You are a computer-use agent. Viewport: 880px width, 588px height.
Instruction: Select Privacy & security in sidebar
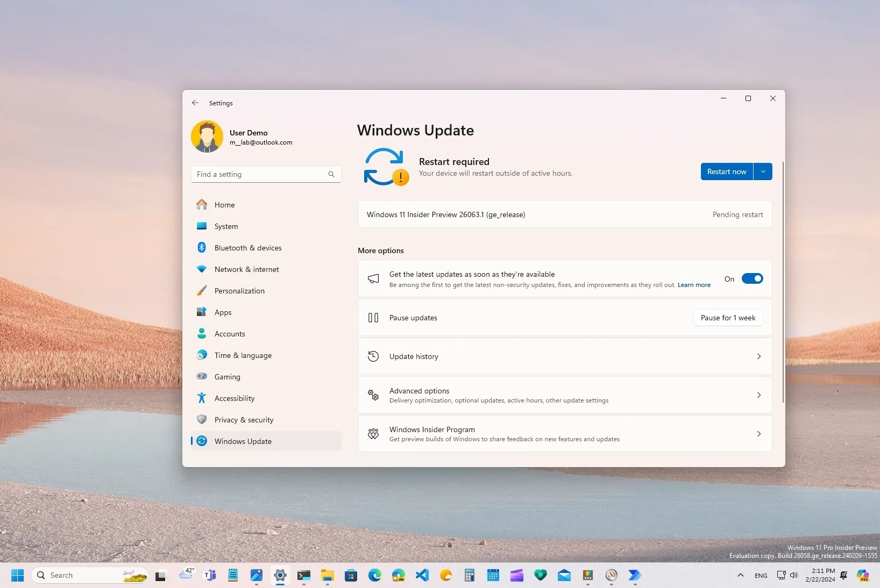266,420
